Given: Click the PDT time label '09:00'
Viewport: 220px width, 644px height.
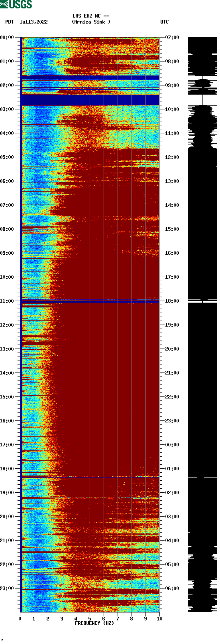Looking at the screenshot, I should tap(7, 253).
